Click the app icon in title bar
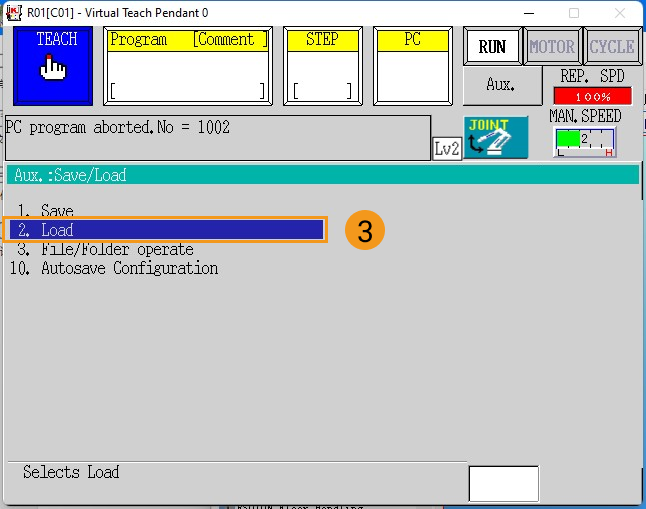 pyautogui.click(x=14, y=13)
